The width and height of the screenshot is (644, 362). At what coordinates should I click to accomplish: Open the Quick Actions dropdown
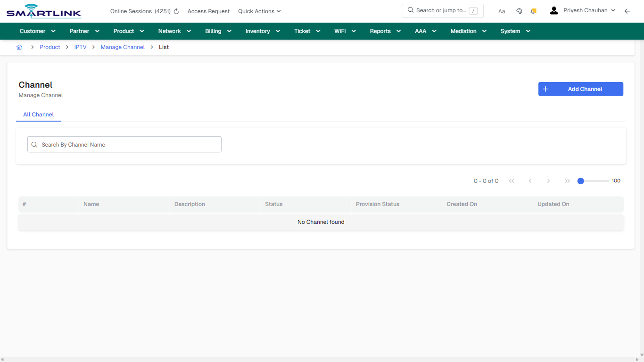pos(259,11)
